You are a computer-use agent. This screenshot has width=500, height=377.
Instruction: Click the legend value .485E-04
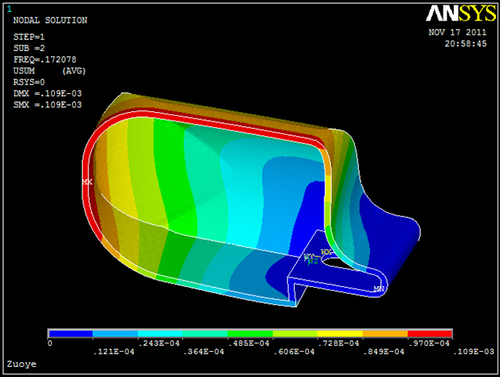(x=249, y=343)
